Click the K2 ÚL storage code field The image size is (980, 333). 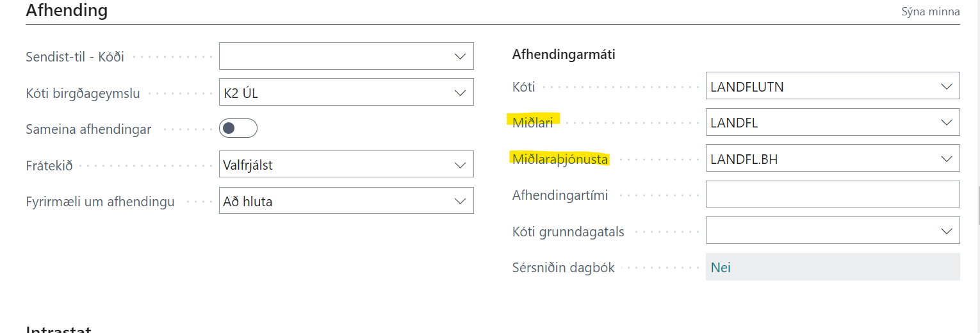tap(333, 93)
